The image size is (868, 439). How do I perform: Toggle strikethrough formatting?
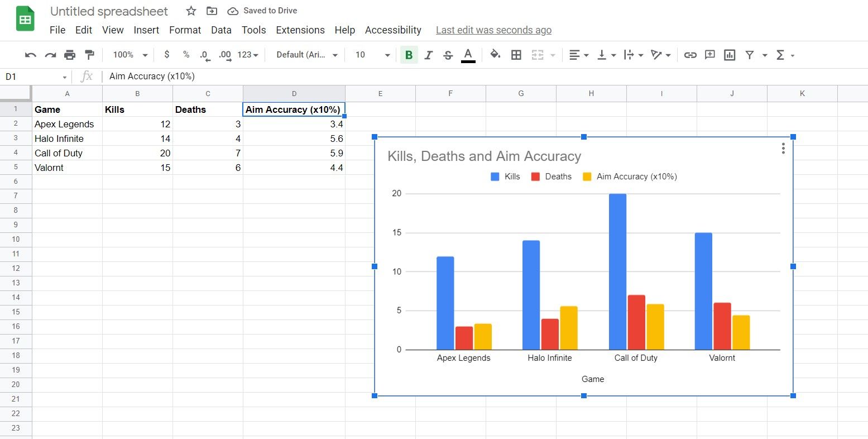click(448, 55)
